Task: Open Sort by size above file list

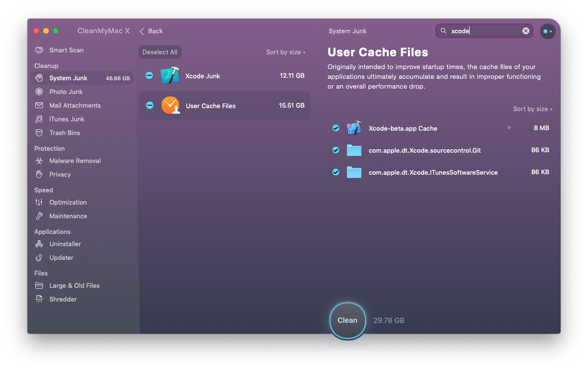Action: tap(532, 109)
